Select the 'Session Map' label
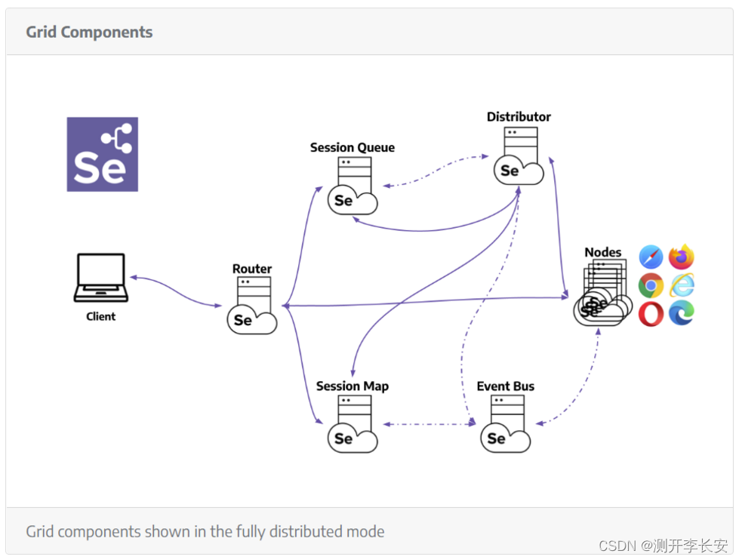The width and height of the screenshot is (739, 560). (353, 386)
